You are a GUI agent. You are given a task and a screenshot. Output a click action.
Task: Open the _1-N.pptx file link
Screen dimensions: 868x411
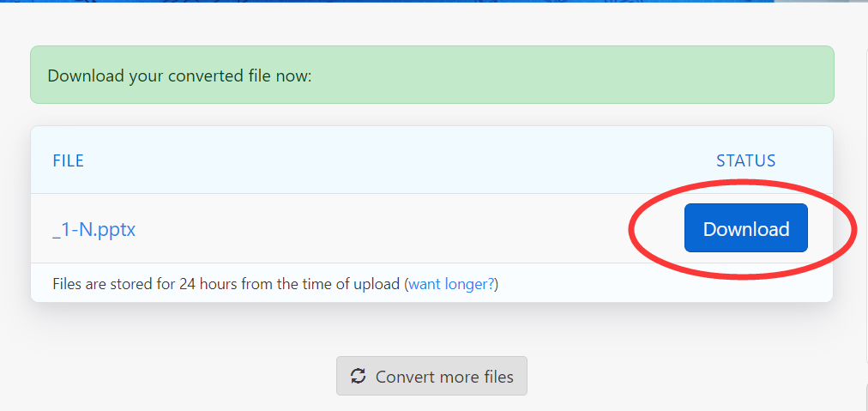[x=94, y=229]
